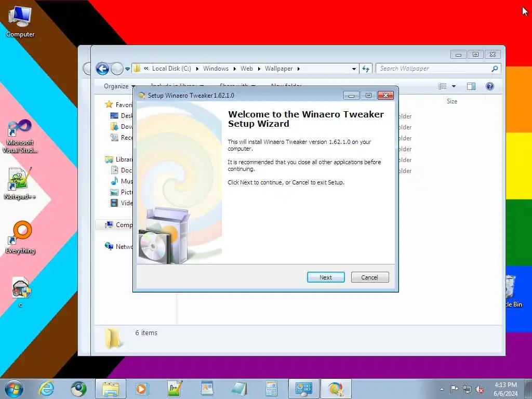Open recent locations dropdown arrow in Explorer
This screenshot has height=399, width=532.
[x=128, y=69]
